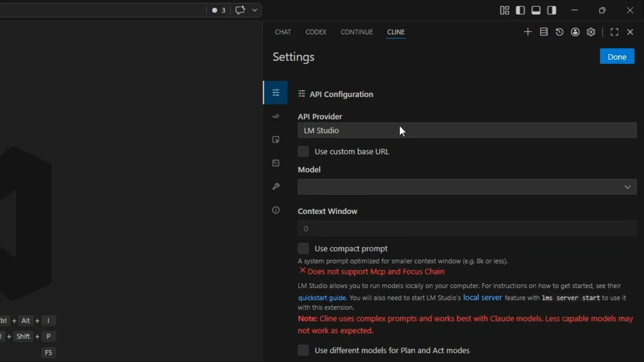The width and height of the screenshot is (644, 362).
Task: Open the local server link
Action: tap(483, 298)
